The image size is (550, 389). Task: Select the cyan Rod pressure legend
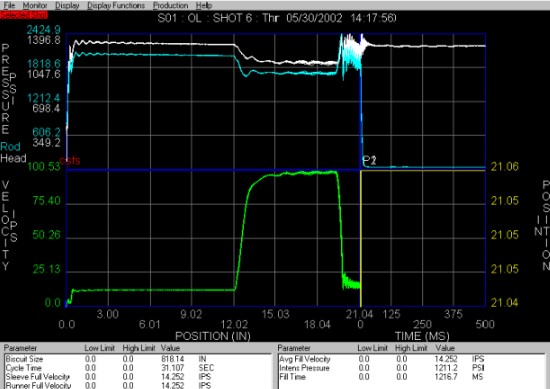click(x=11, y=147)
